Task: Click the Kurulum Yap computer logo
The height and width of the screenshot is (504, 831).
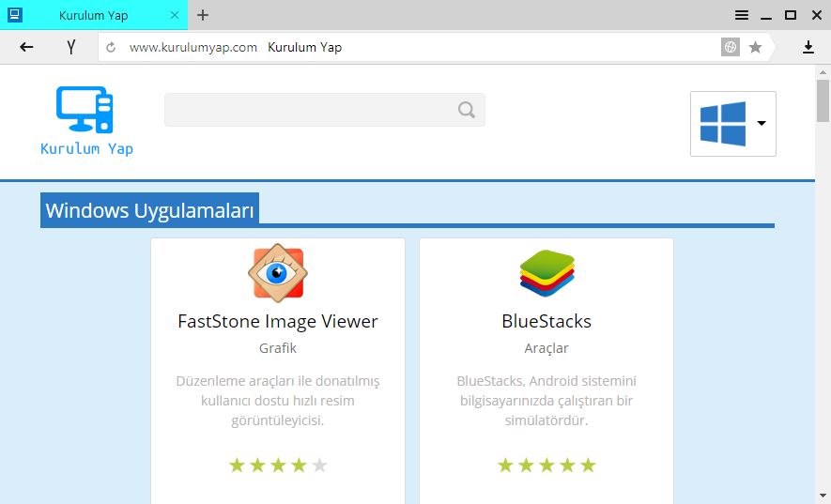Action: point(85,109)
